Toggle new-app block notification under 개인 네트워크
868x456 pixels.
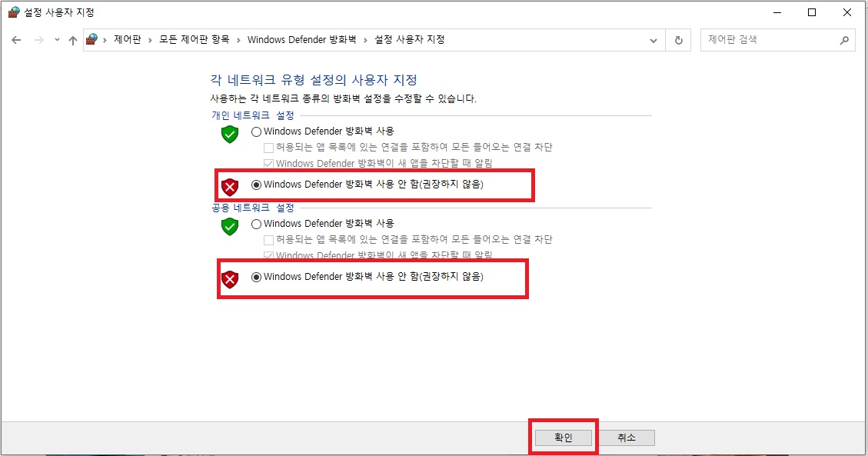pos(268,164)
